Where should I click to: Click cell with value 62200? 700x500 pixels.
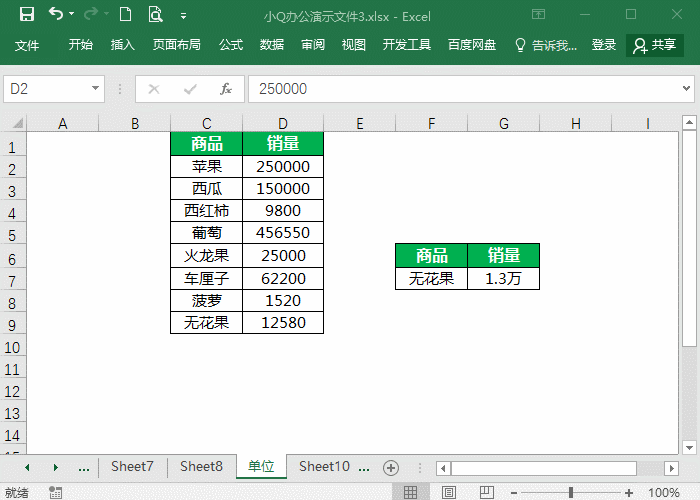pos(283,279)
